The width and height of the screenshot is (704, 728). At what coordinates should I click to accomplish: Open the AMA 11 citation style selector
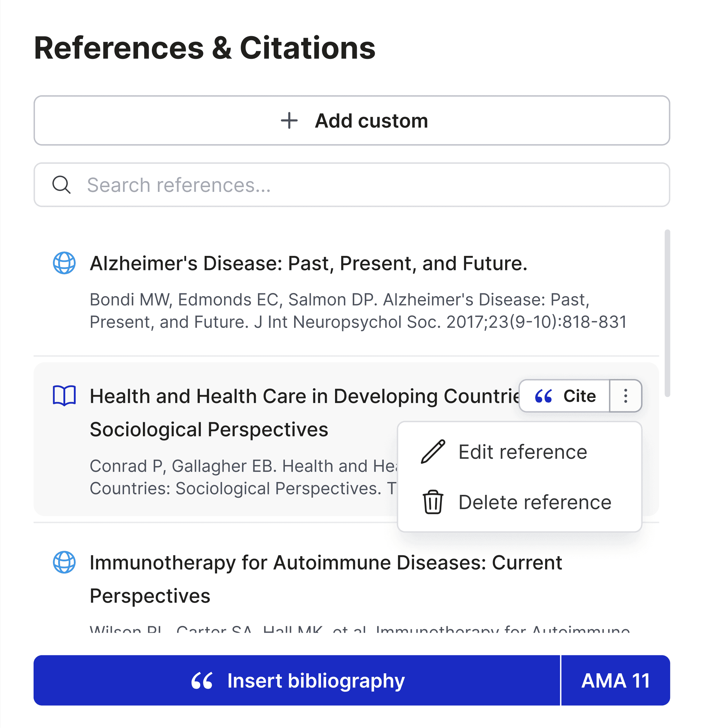click(x=616, y=680)
